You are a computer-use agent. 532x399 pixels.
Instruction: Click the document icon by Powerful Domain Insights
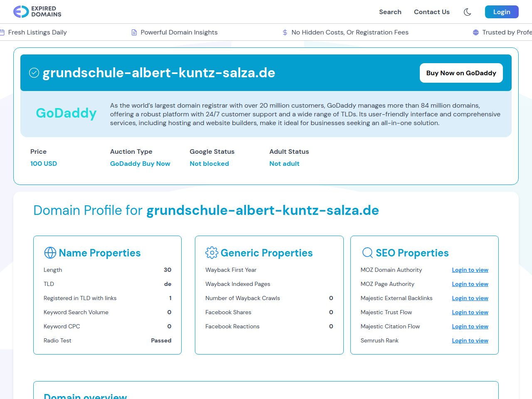click(x=134, y=32)
